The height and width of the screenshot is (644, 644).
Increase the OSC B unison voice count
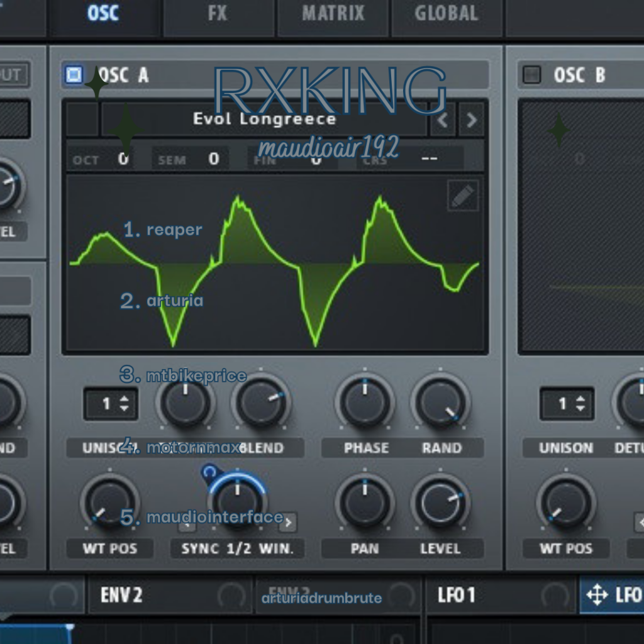point(580,398)
